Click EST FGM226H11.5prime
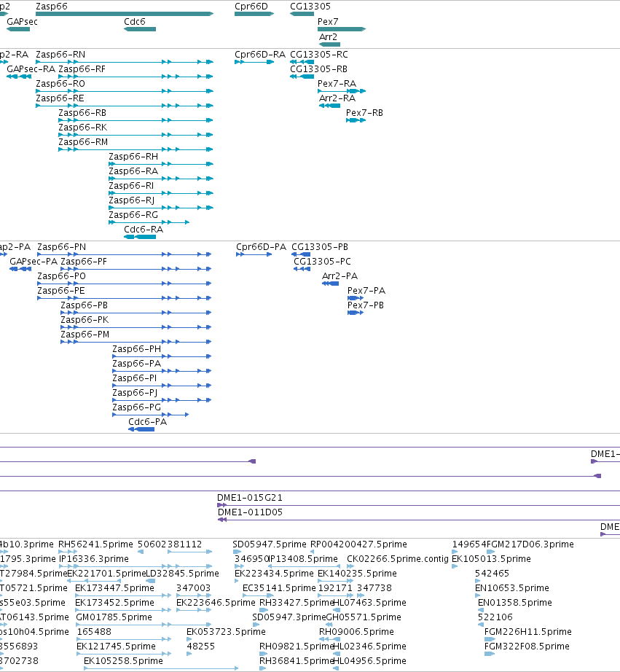 [528, 632]
